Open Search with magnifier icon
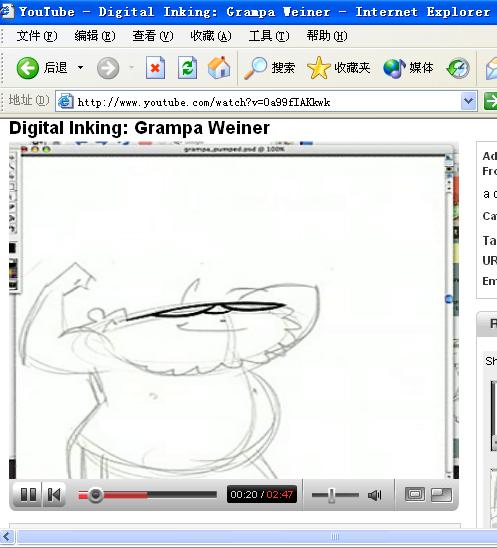 click(269, 68)
